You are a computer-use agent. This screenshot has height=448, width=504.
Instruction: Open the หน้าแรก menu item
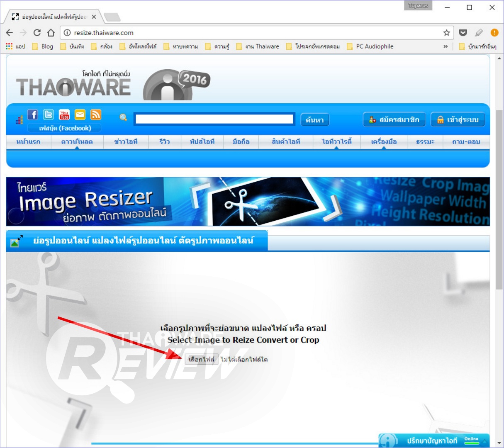pyautogui.click(x=28, y=141)
